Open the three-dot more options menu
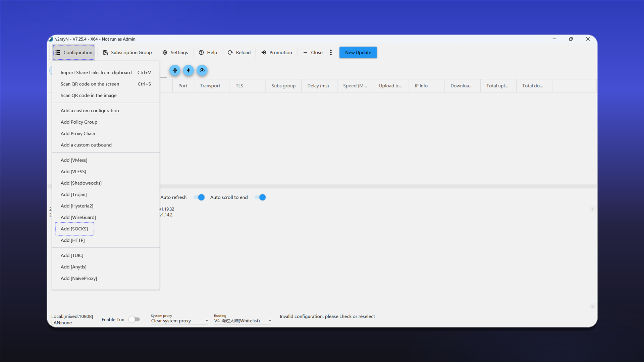The height and width of the screenshot is (362, 644). coord(331,53)
